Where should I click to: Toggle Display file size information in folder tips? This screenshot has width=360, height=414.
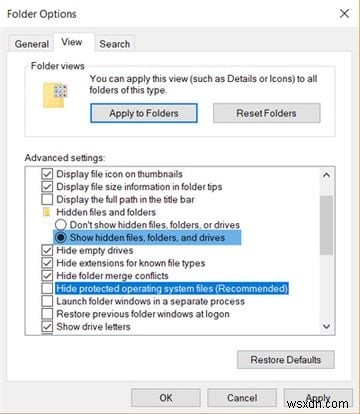[x=47, y=187]
